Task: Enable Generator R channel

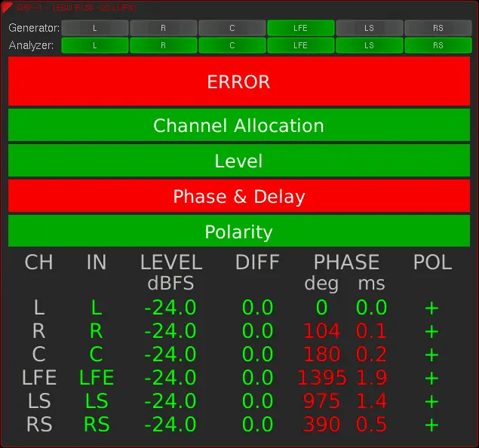Action: click(x=164, y=28)
